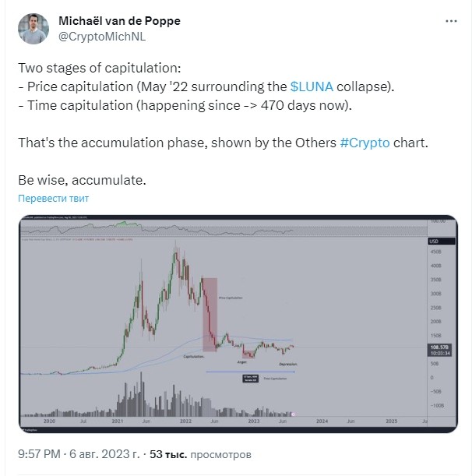The width and height of the screenshot is (472, 476).
Task: Click the 2021 label on chart timeline
Action: pyautogui.click(x=118, y=421)
